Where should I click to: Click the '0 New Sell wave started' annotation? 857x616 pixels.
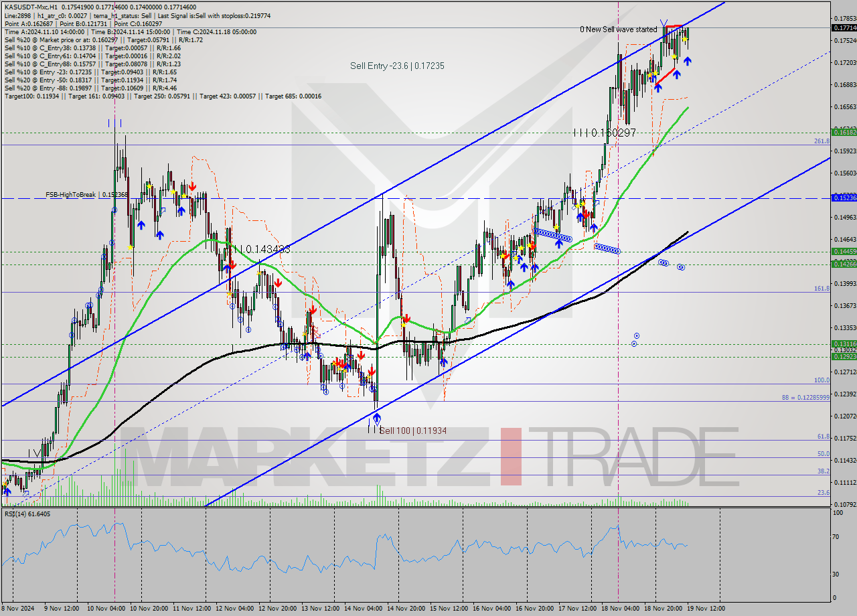(x=619, y=29)
